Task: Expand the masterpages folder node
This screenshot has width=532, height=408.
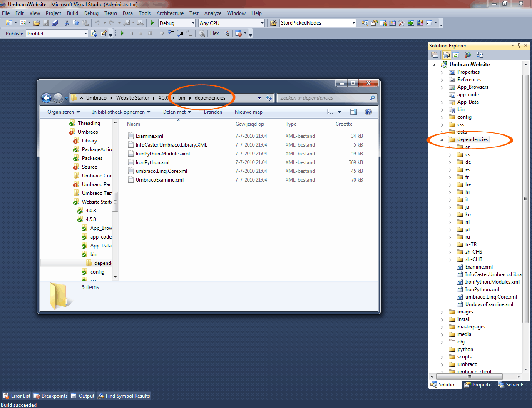Action: click(442, 327)
